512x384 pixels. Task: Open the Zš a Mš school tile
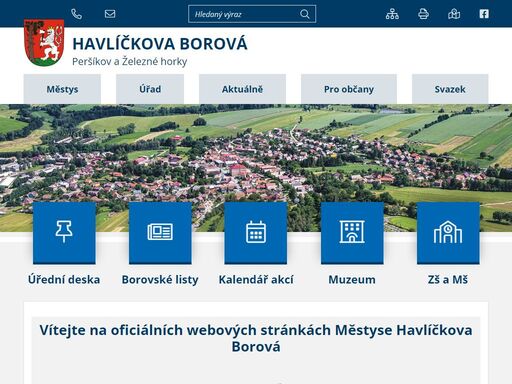(448, 233)
